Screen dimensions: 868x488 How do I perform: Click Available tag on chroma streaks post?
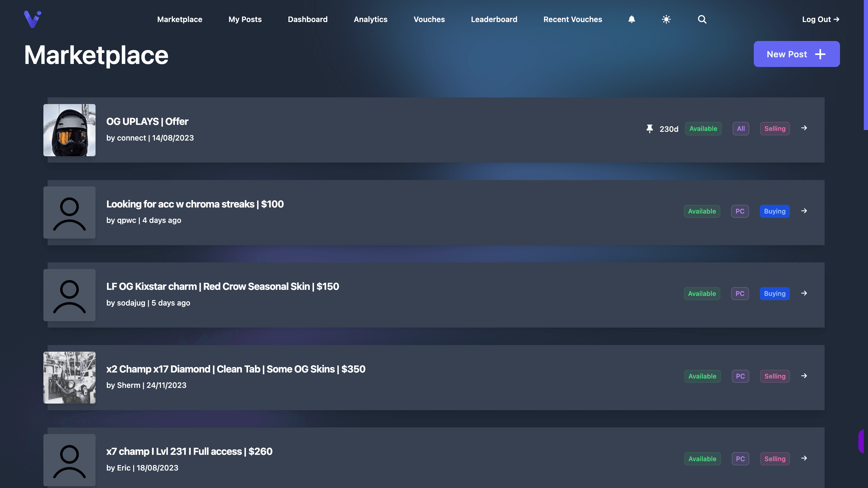tap(702, 211)
